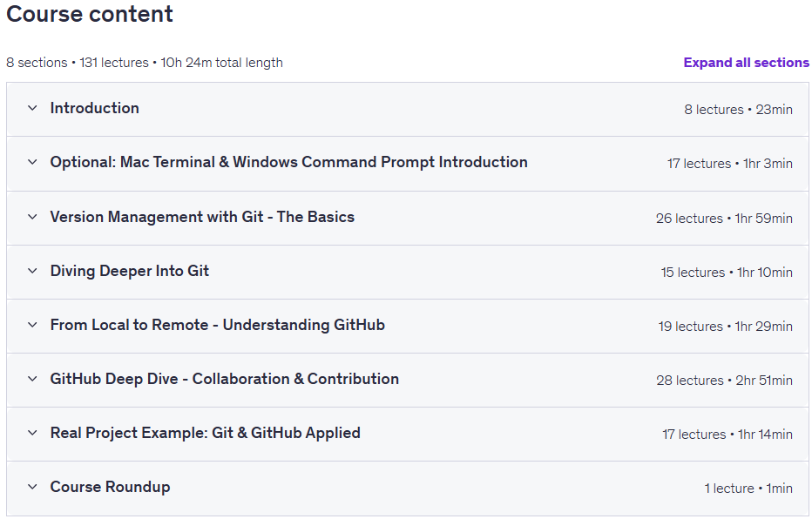The width and height of the screenshot is (812, 519).
Task: Open Optional: Mac Terminal section title
Action: tap(289, 162)
